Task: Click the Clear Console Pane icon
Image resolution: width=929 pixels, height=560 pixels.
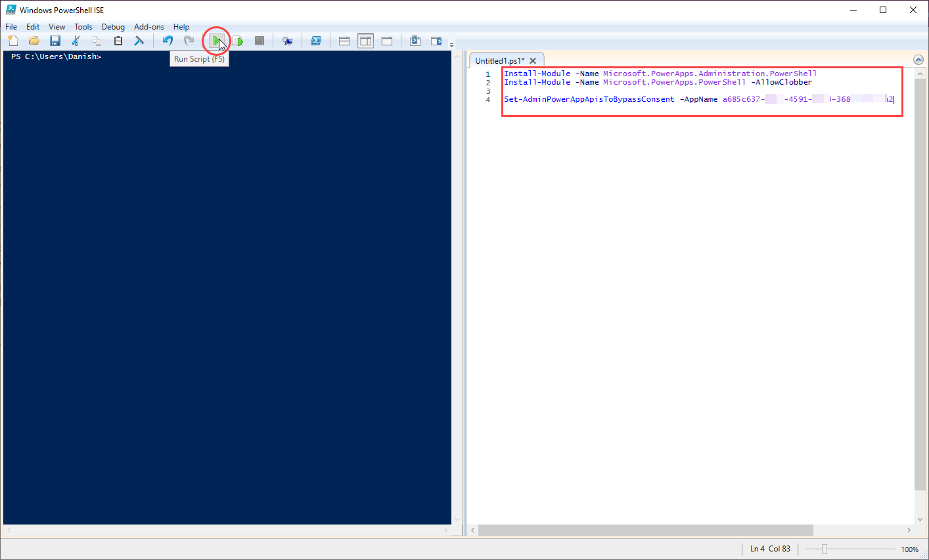Action: click(x=139, y=41)
